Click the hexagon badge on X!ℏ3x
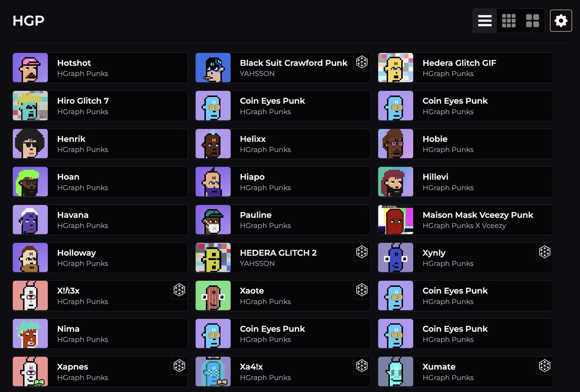 [x=179, y=290]
